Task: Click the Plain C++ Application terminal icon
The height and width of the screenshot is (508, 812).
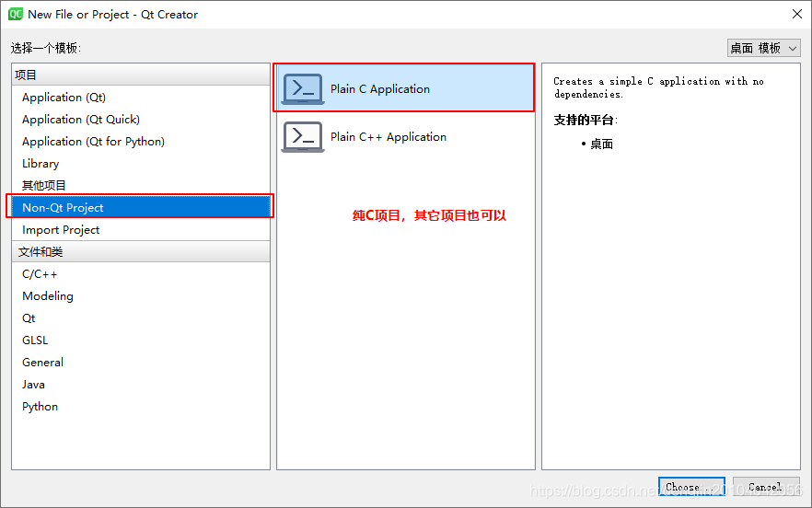Action: tap(303, 137)
